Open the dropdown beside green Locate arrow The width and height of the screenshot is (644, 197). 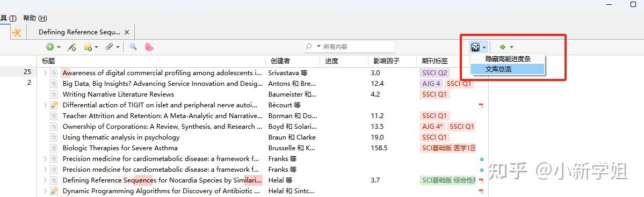point(512,48)
